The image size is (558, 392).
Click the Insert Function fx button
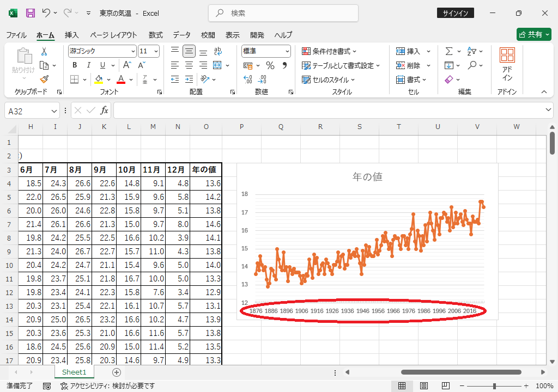click(x=104, y=111)
